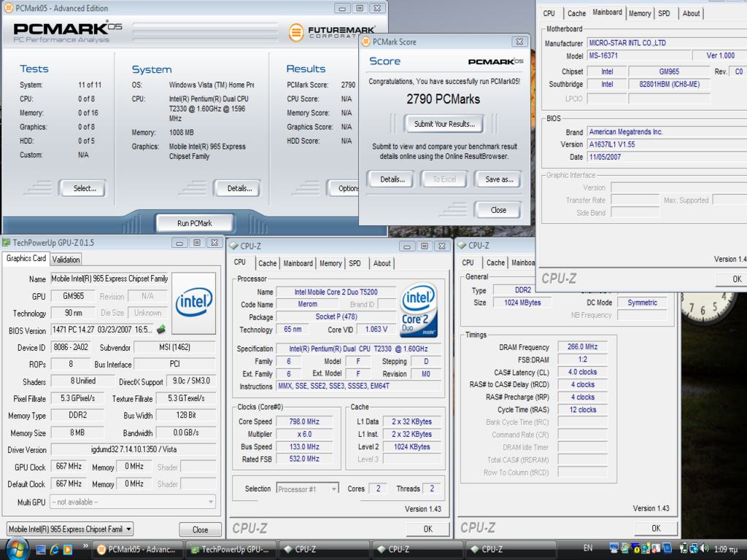This screenshot has height=560, width=747.
Task: Expand the quick launch chevron
Action: pyautogui.click(x=85, y=546)
